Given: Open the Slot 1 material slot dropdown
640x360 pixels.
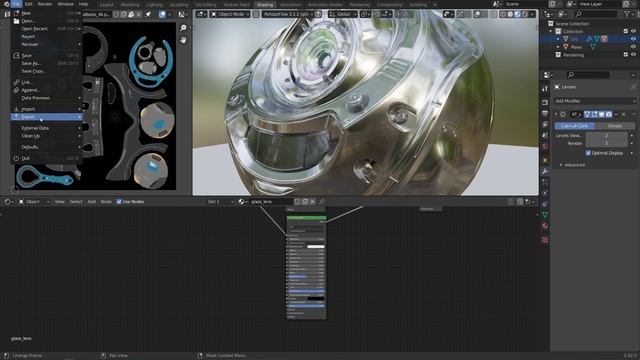Looking at the screenshot, I should [x=220, y=202].
